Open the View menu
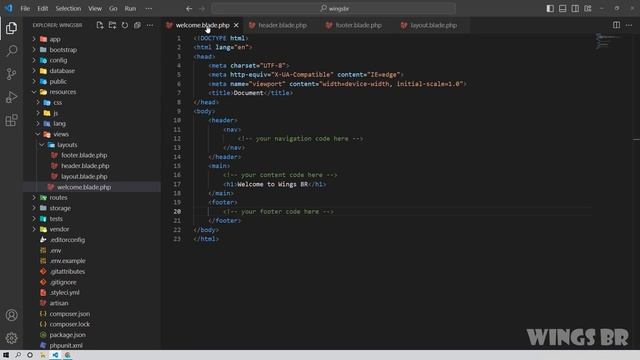Screen dimensions: 640x360 (x=95, y=9)
